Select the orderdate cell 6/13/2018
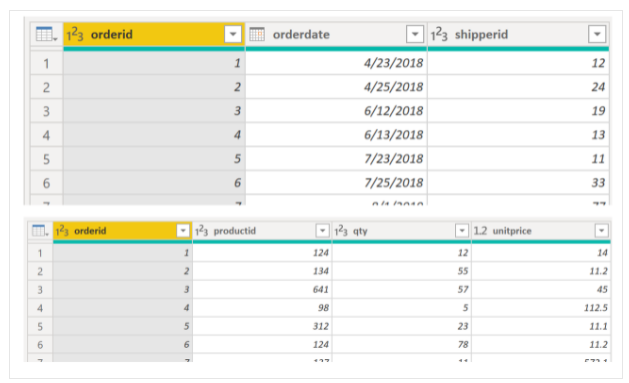The height and width of the screenshot is (383, 629). [x=336, y=135]
